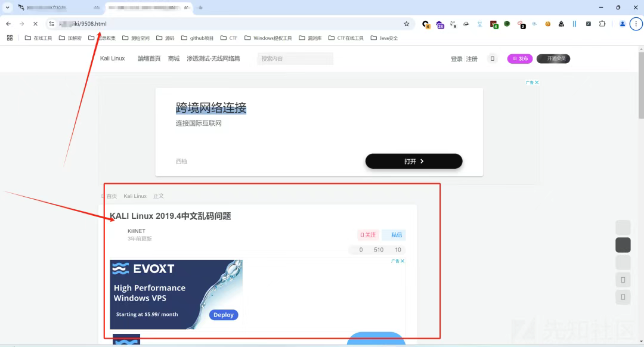Close the EVOXT ad
The height and width of the screenshot is (347, 644).
pyautogui.click(x=402, y=261)
